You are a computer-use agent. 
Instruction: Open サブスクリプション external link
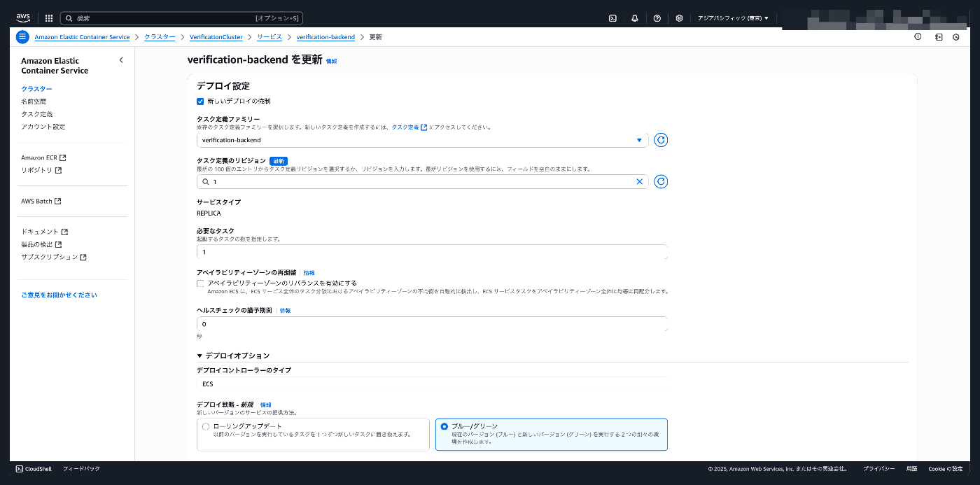[x=54, y=257]
